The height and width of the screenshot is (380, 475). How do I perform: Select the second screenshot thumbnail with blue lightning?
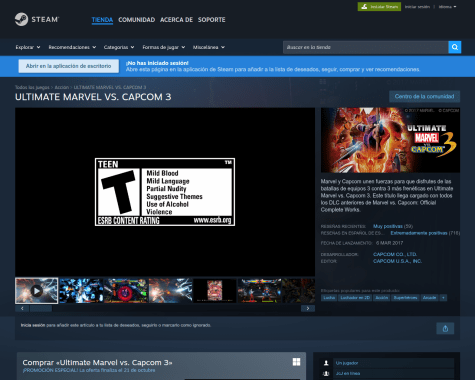click(x=81, y=291)
